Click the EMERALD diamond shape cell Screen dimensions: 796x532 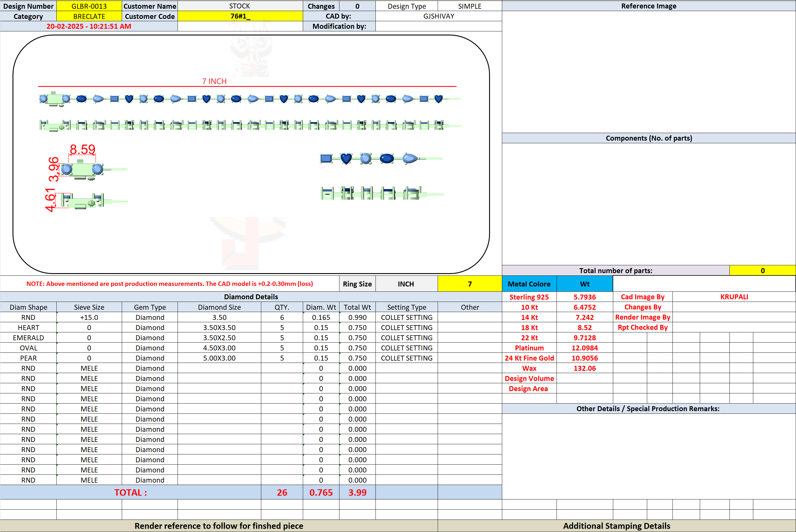[x=28, y=338]
